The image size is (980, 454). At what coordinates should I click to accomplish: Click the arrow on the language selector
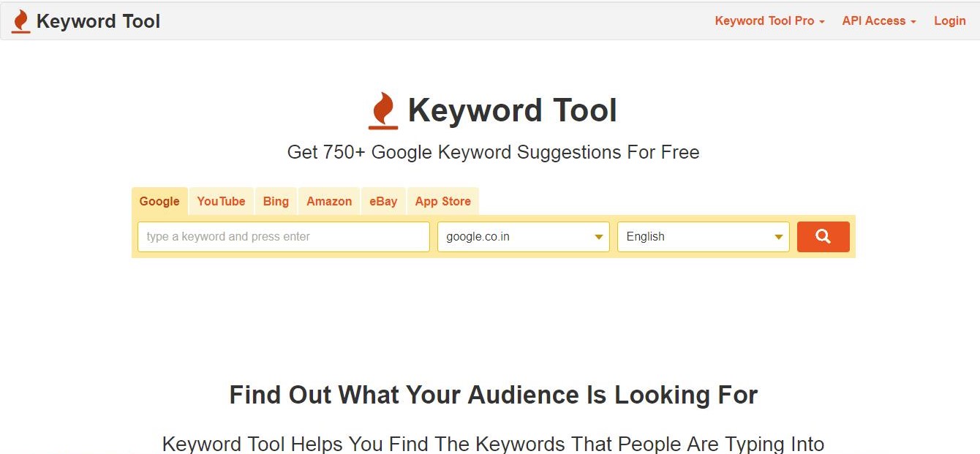pos(779,237)
